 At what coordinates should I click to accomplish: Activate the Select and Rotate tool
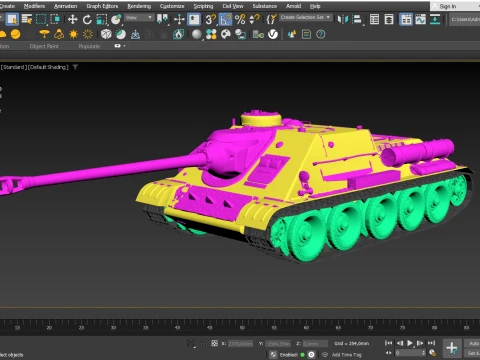pos(87,20)
